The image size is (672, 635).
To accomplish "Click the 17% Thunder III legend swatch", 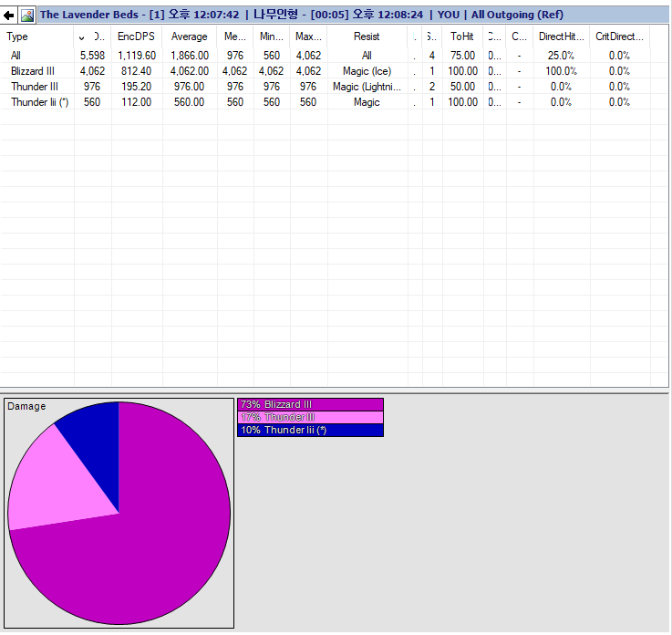I will (x=310, y=417).
